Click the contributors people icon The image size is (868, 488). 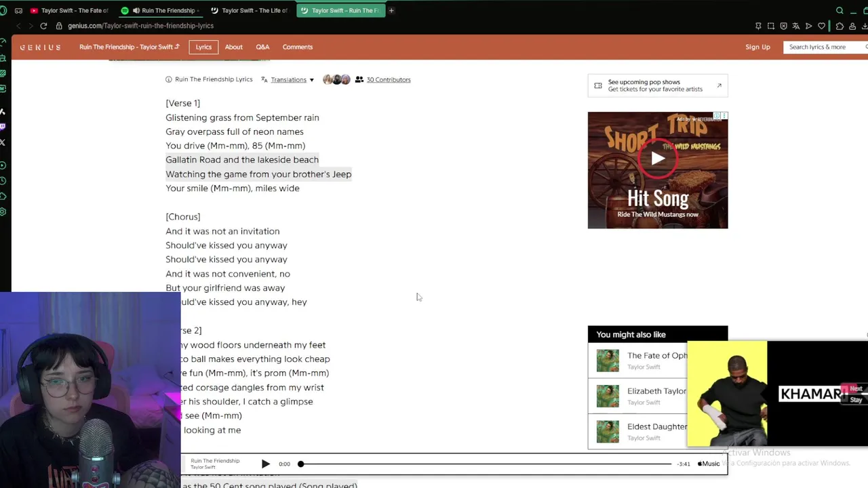(359, 79)
